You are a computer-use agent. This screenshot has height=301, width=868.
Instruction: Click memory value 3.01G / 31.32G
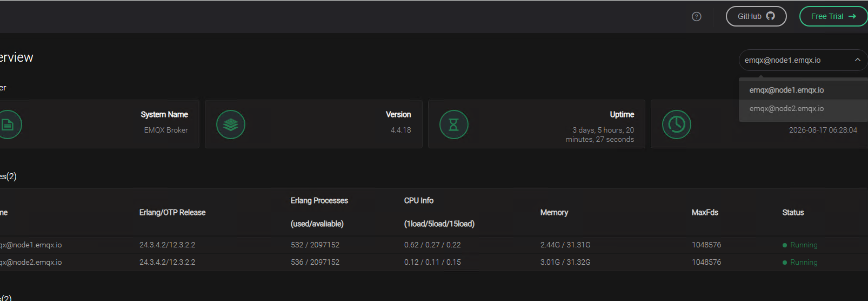tap(565, 262)
